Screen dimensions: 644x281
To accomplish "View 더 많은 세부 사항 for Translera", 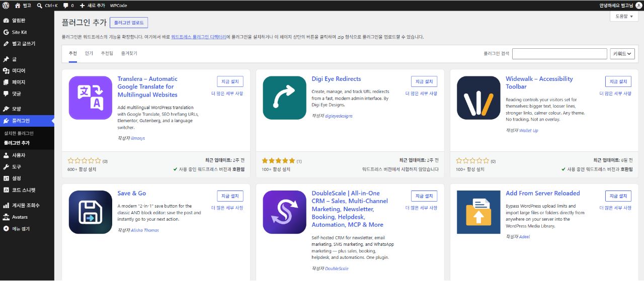I will click(x=227, y=93).
